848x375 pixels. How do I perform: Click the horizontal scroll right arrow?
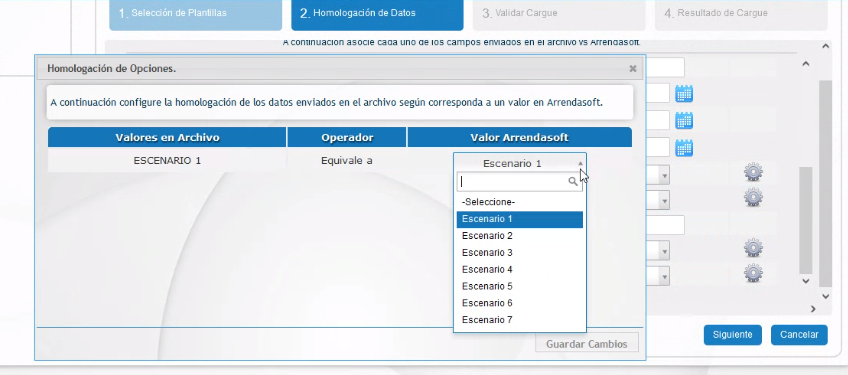813,308
